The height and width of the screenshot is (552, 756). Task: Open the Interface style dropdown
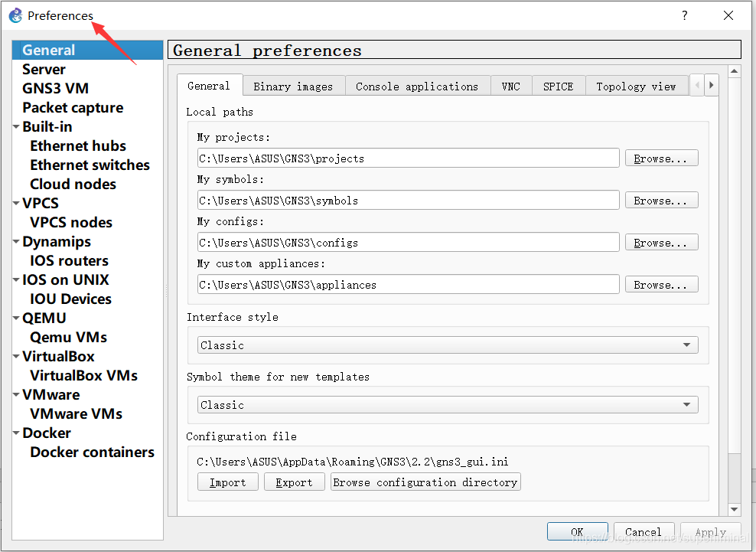tap(448, 345)
